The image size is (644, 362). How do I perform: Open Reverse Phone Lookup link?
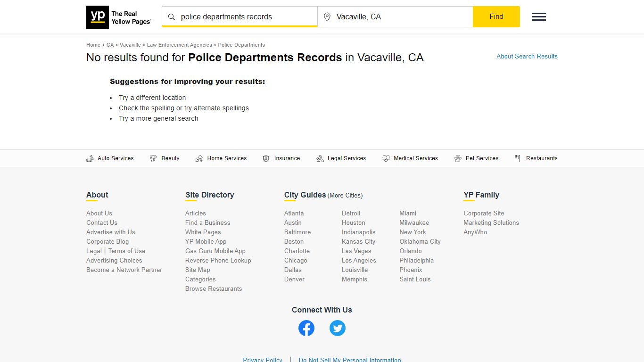pyautogui.click(x=218, y=260)
